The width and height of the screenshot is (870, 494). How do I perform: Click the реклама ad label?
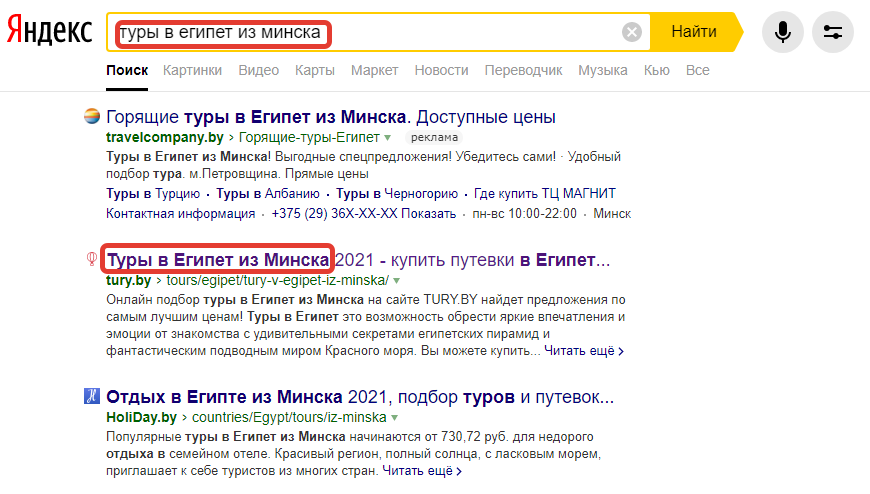(434, 137)
